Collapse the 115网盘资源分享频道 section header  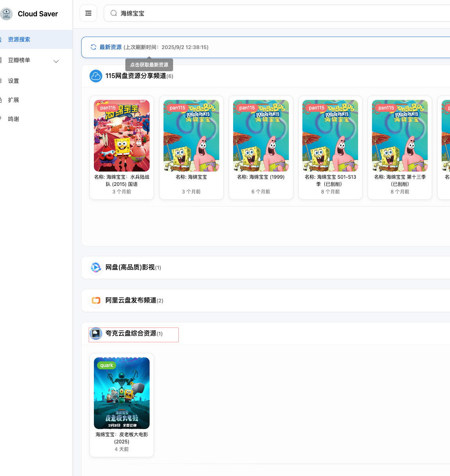pos(265,76)
